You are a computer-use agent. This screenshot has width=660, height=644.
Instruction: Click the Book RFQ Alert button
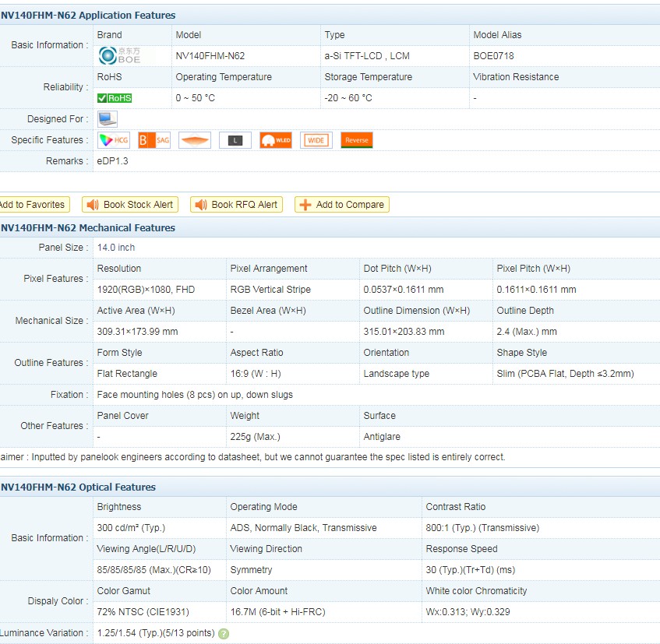coord(236,205)
